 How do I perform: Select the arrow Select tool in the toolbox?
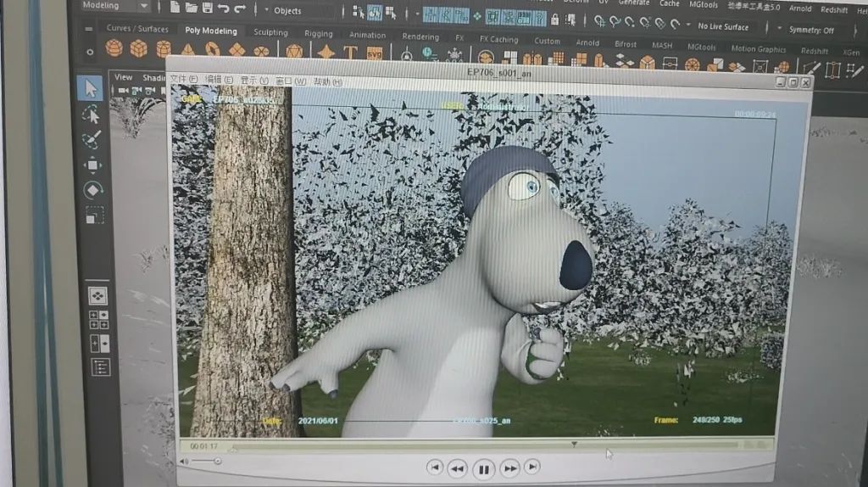click(x=91, y=87)
